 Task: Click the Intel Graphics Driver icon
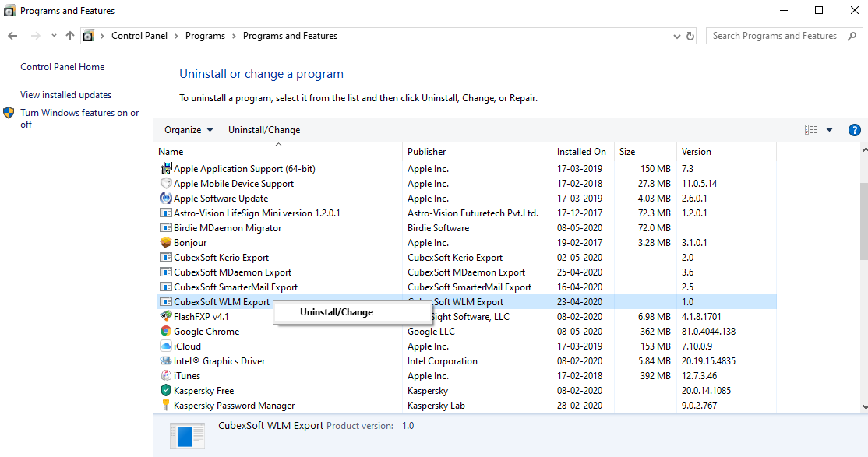click(x=165, y=360)
